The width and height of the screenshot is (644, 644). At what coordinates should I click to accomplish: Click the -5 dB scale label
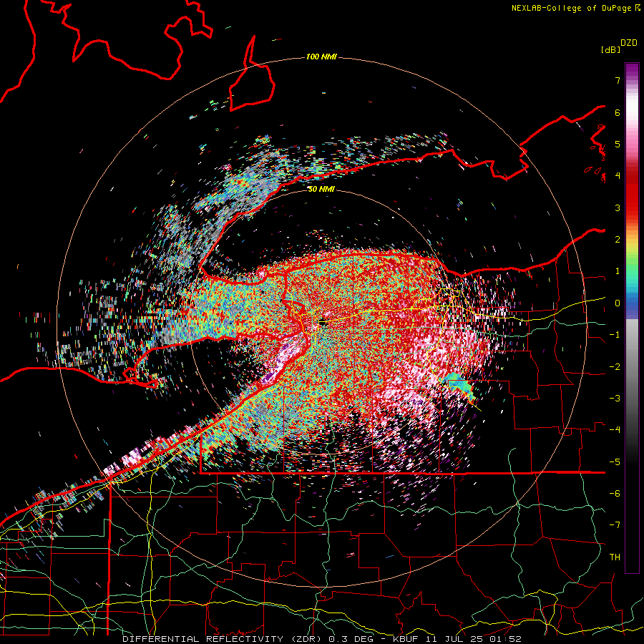(615, 462)
